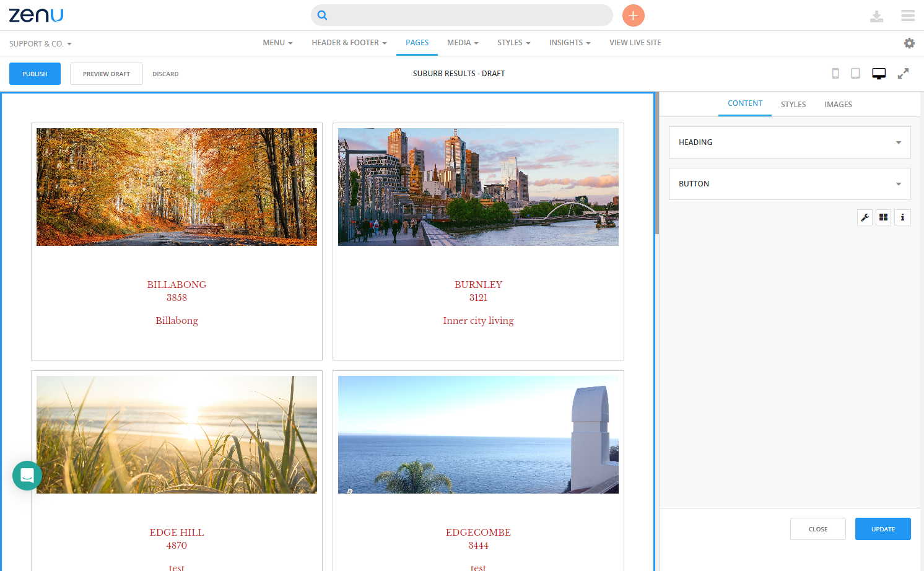Click the PUBLISH button
The image size is (924, 571).
point(35,74)
